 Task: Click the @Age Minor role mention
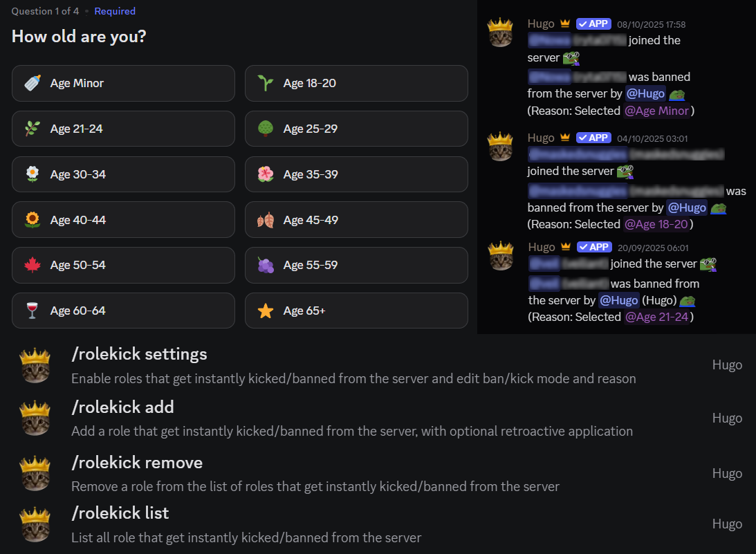657,111
